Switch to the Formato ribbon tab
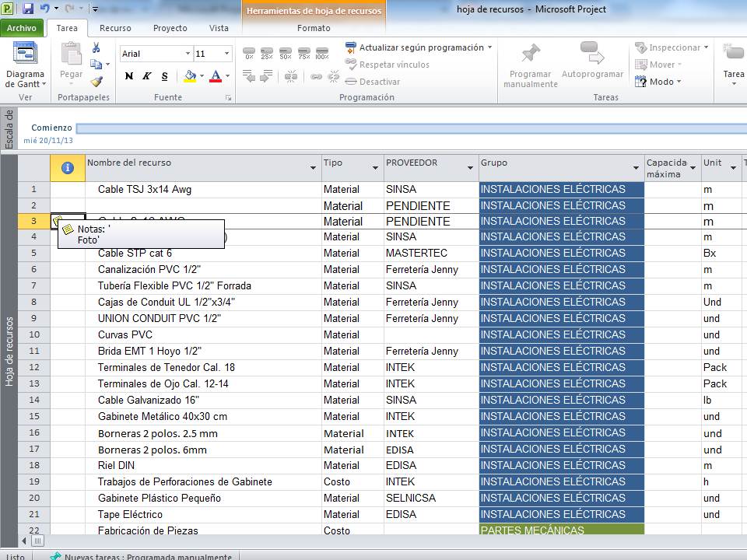This screenshot has width=747, height=560. (314, 28)
